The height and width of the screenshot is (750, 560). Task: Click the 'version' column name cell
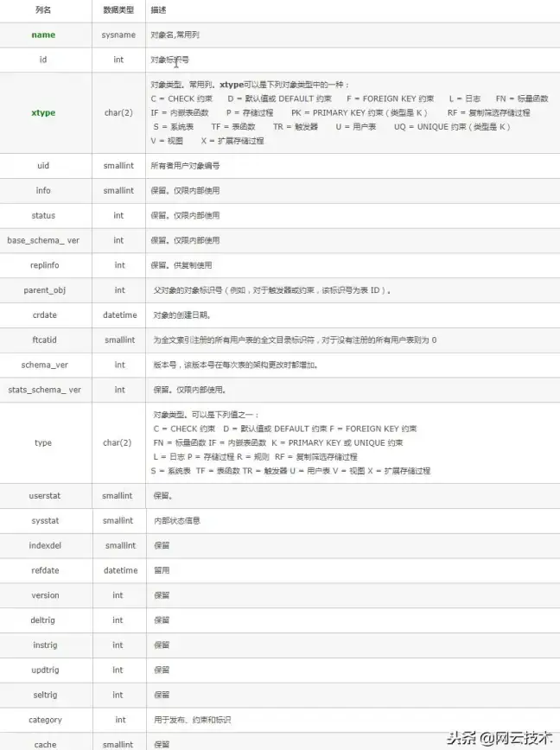click(45, 595)
